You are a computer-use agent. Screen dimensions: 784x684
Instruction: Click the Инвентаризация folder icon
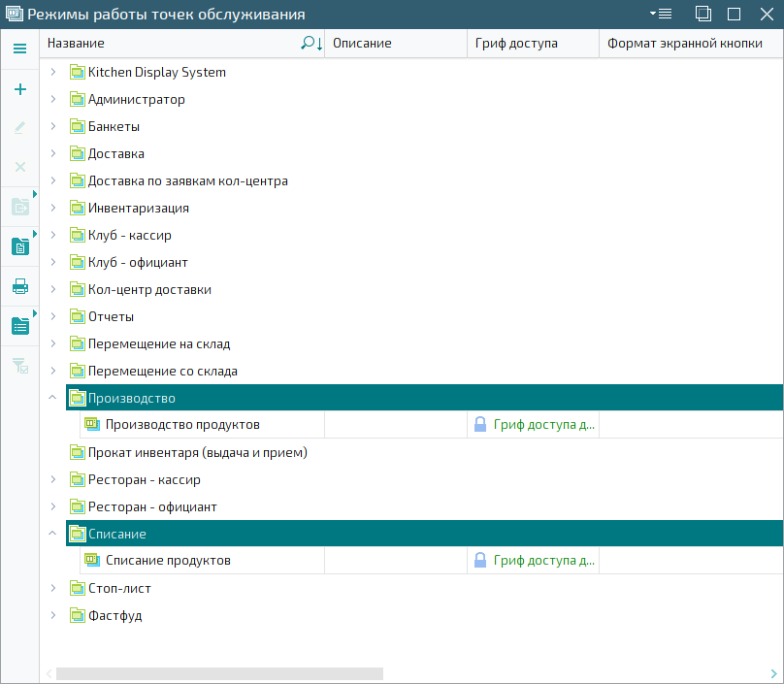[x=77, y=208]
